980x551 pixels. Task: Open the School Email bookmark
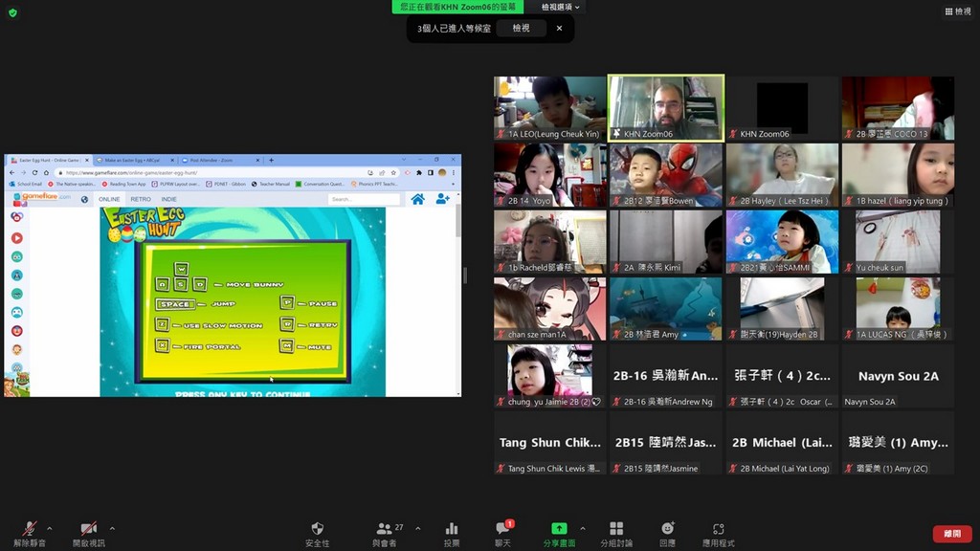(26, 185)
